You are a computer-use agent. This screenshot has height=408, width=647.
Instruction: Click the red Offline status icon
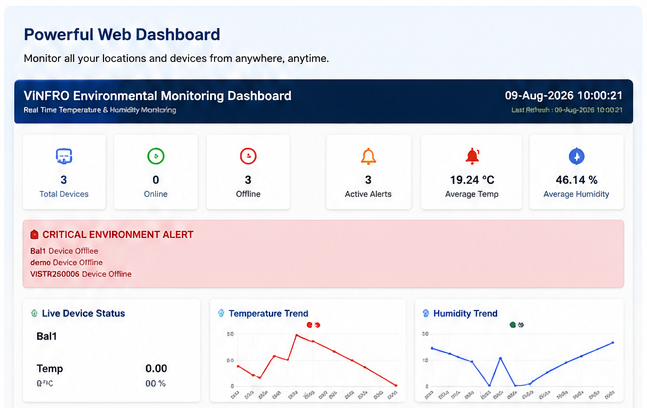(x=248, y=156)
